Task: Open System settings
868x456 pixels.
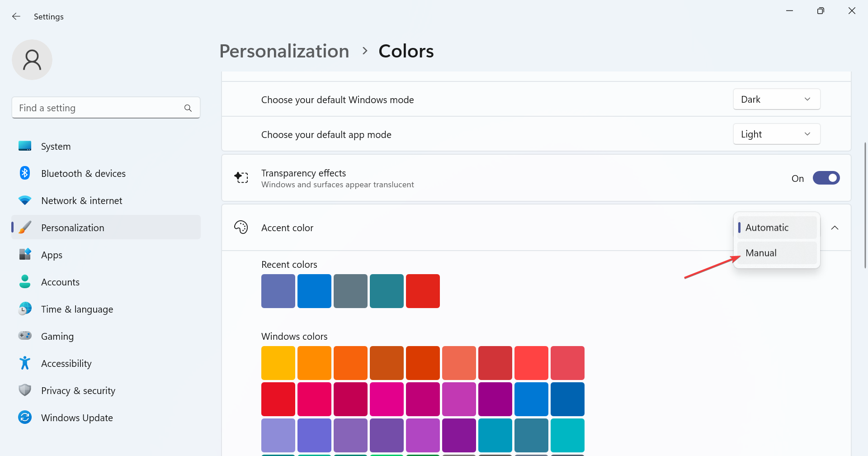Action: (x=106, y=146)
